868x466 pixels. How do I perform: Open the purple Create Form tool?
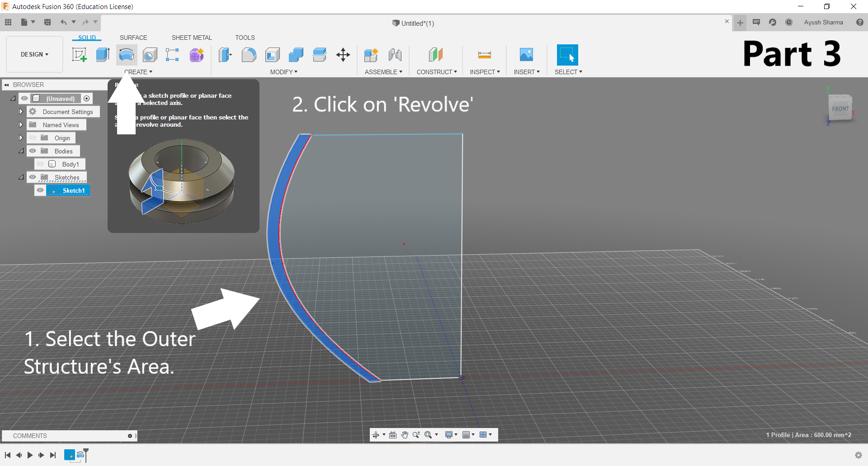click(197, 55)
